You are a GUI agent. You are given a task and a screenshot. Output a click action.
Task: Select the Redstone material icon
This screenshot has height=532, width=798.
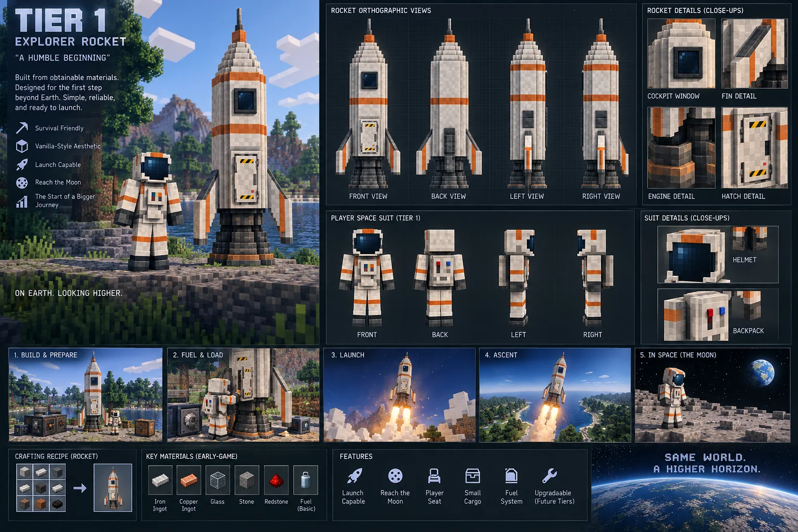pyautogui.click(x=276, y=480)
